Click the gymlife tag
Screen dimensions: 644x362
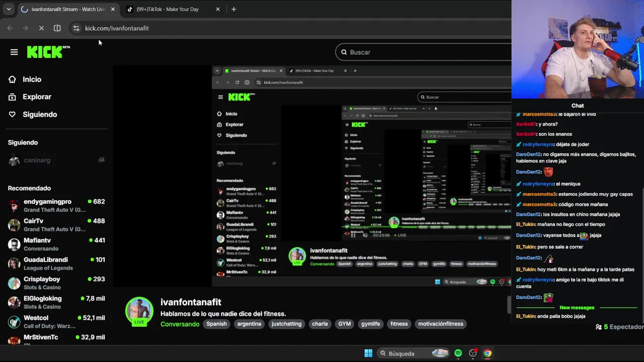[370, 324]
